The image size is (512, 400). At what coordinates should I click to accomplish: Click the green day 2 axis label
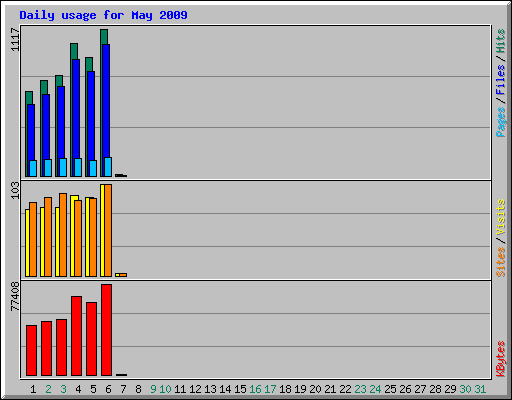point(48,389)
